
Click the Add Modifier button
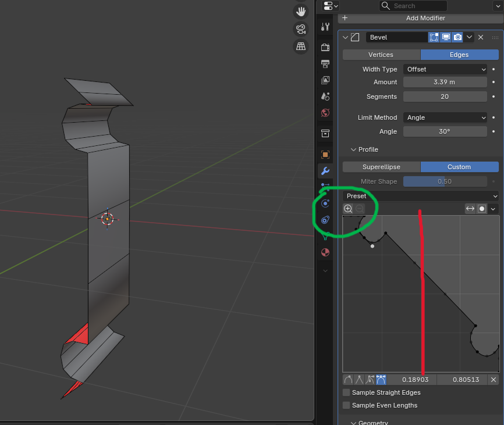421,18
